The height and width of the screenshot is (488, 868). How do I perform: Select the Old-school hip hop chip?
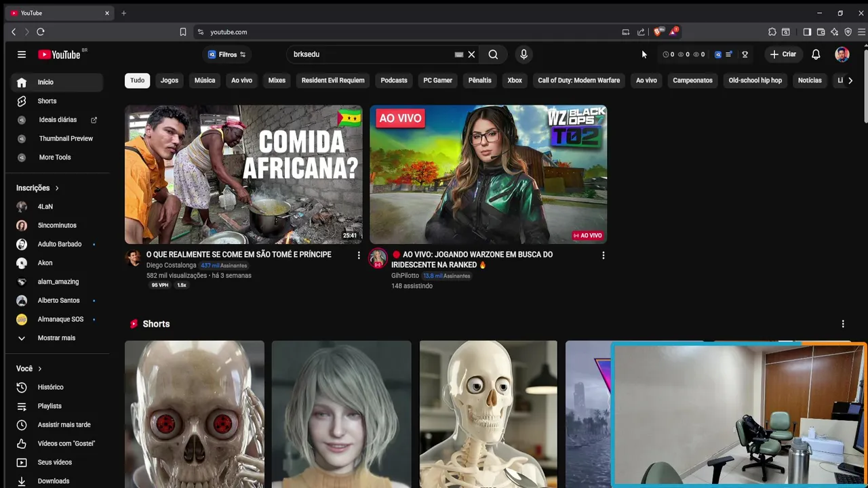tap(755, 80)
